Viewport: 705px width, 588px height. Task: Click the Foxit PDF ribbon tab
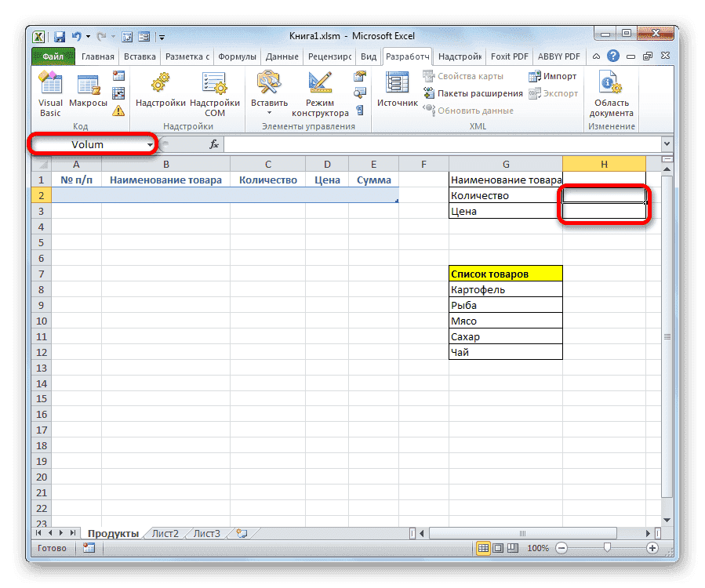tap(509, 56)
